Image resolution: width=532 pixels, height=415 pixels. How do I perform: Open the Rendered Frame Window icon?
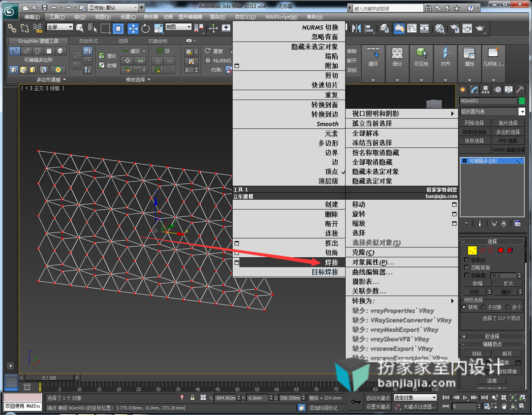coord(467,29)
